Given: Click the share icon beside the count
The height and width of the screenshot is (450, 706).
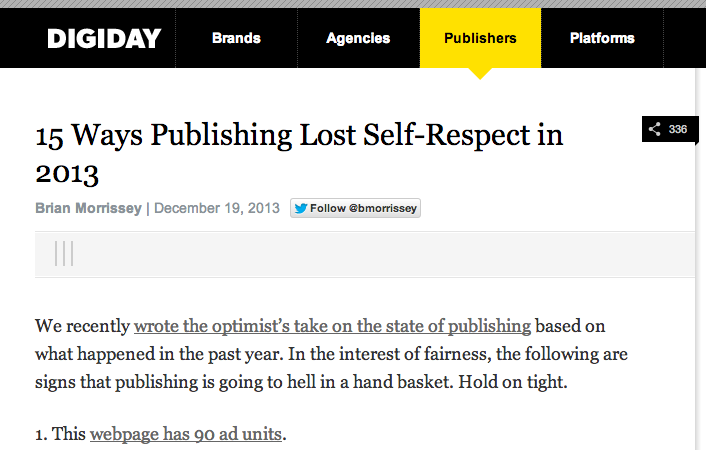Looking at the screenshot, I should [x=654, y=129].
